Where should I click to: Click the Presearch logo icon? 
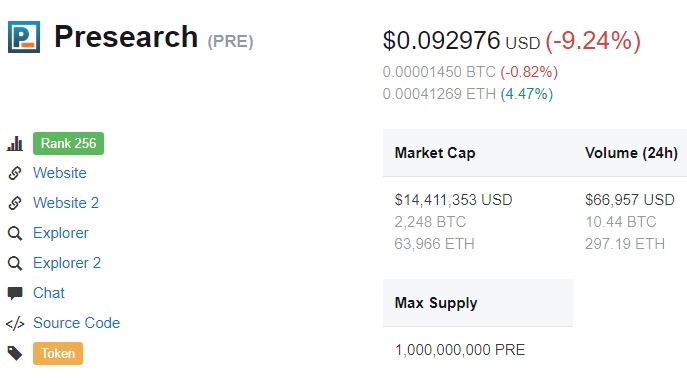[24, 37]
